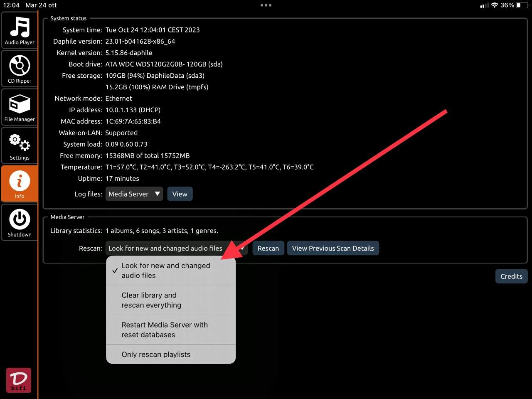Click the 'Media Server' section heading
The image size is (532, 399).
pos(67,217)
